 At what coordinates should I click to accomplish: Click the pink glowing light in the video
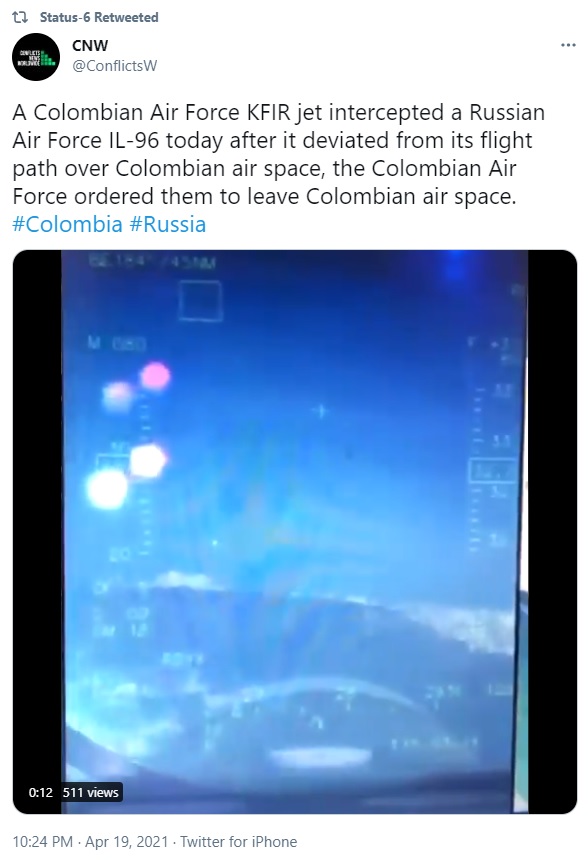pyautogui.click(x=155, y=376)
